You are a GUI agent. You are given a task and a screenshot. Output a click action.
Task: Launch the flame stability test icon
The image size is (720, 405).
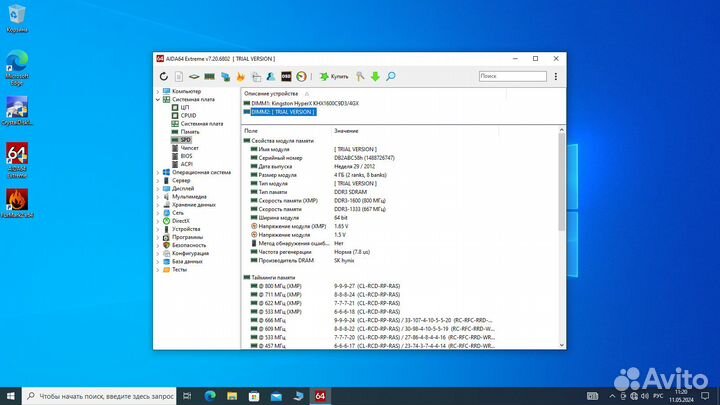tap(241, 77)
